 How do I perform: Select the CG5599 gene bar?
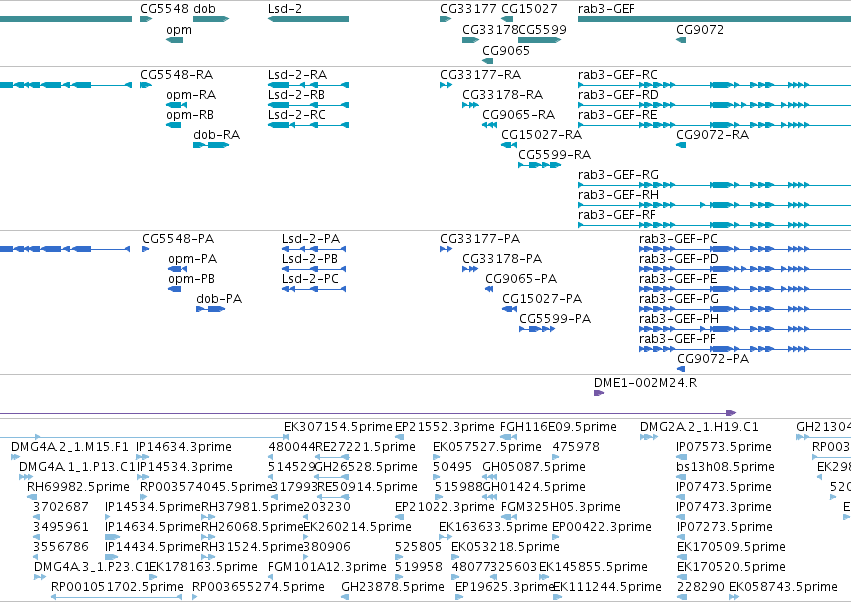539,40
